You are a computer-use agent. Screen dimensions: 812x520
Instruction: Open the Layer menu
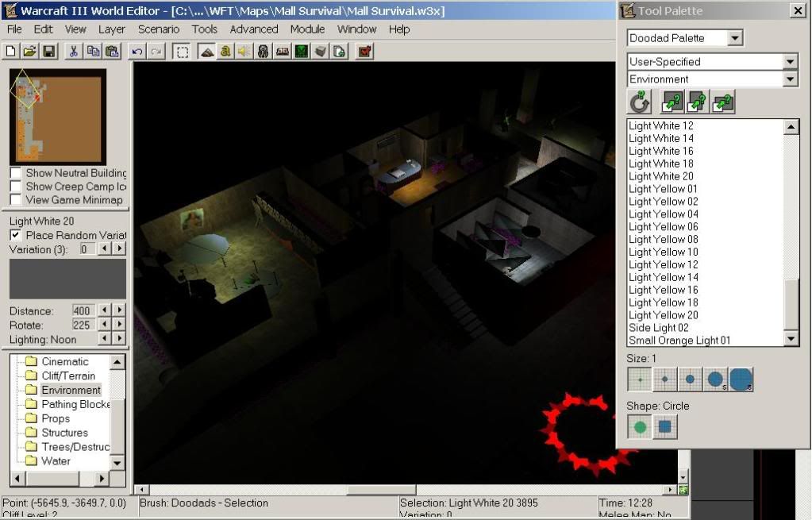pyautogui.click(x=112, y=29)
